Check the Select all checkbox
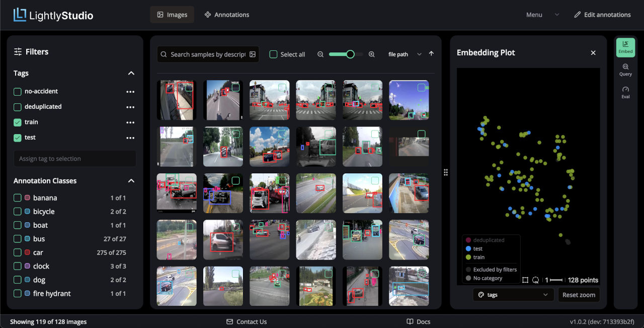The height and width of the screenshot is (328, 644). [x=273, y=54]
